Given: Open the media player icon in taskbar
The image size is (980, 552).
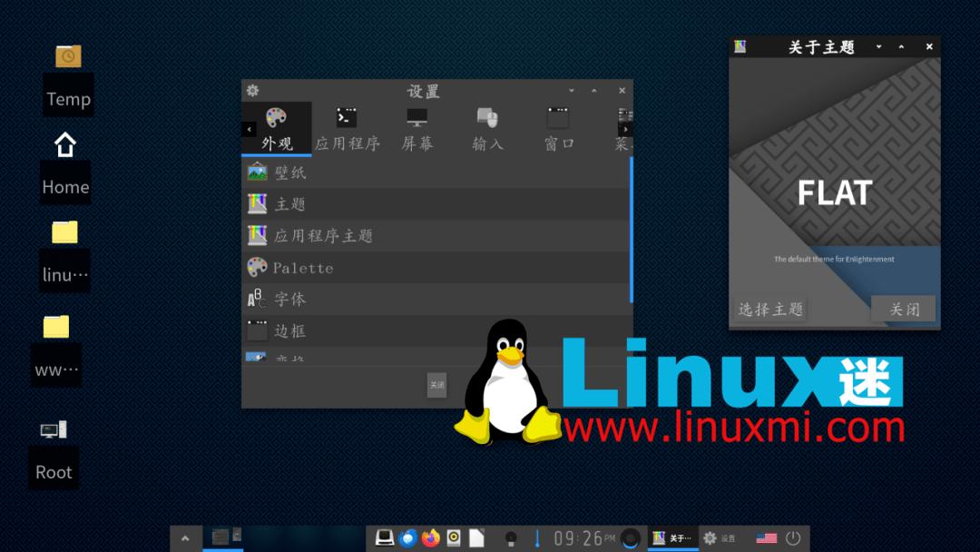Looking at the screenshot, I should point(453,537).
